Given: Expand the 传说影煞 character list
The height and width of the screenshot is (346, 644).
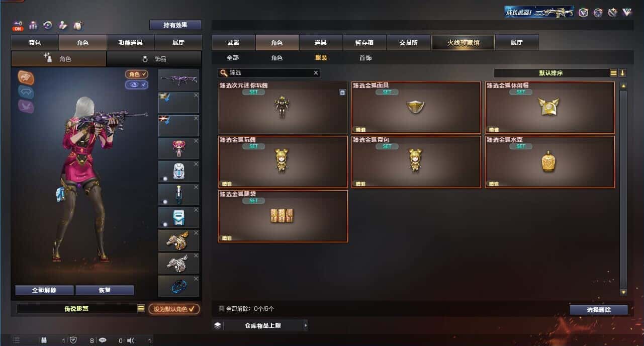Looking at the screenshot, I should pyautogui.click(x=141, y=309).
